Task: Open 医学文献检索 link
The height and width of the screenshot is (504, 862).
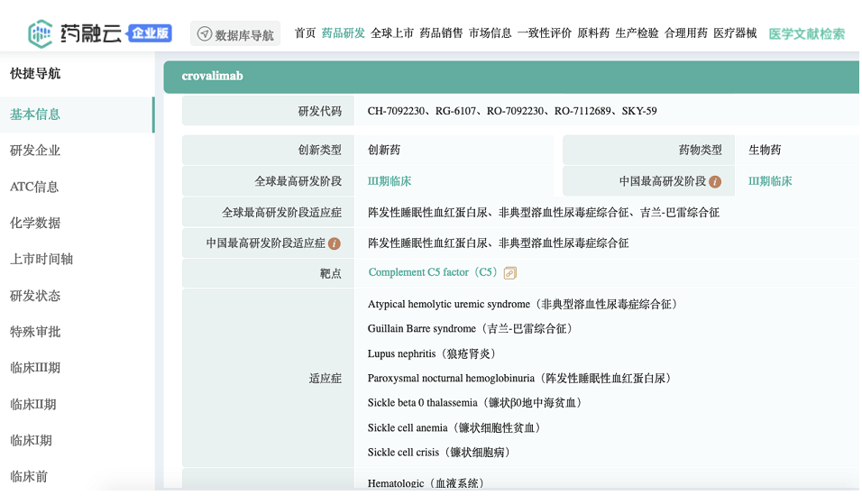Action: [x=806, y=34]
